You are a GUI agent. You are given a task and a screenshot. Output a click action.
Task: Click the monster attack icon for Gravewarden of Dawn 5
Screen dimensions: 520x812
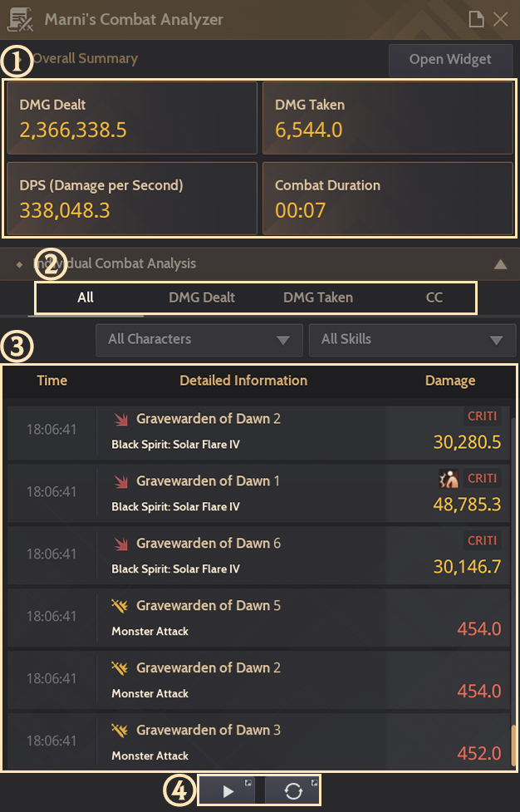[120, 605]
